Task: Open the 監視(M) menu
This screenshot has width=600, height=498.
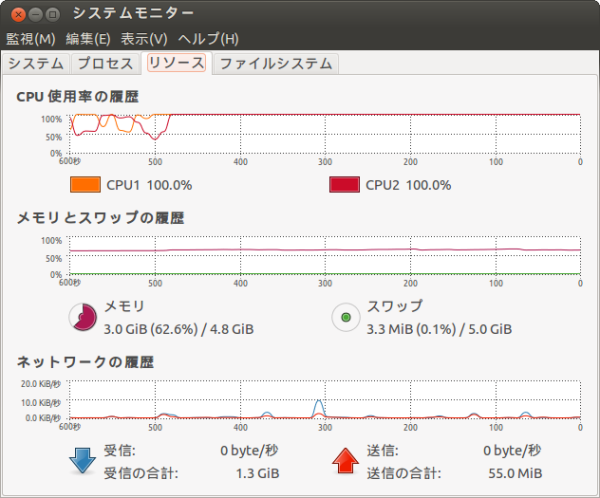Action: click(x=30, y=39)
